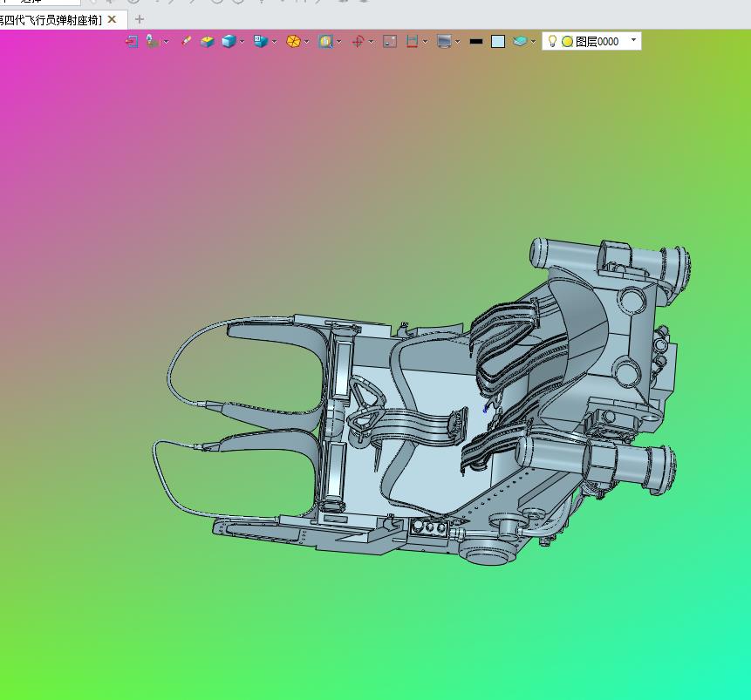The height and width of the screenshot is (700, 751).
Task: Expand dropdown next to orange segmented circle
Action: click(x=306, y=42)
